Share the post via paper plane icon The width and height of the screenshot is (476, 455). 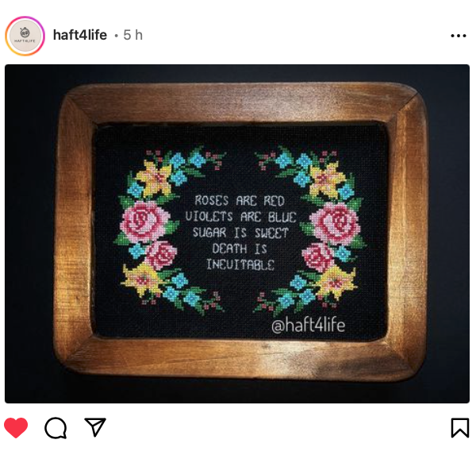95,427
